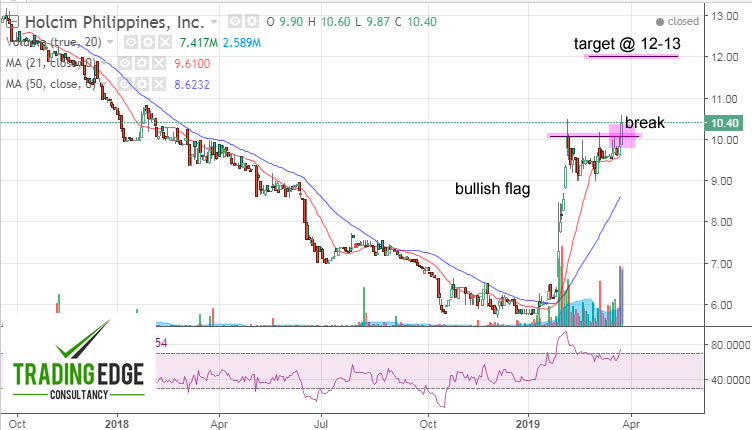752x430 pixels.
Task: Open settings gear for MA 21 indicator
Action: click(x=142, y=64)
